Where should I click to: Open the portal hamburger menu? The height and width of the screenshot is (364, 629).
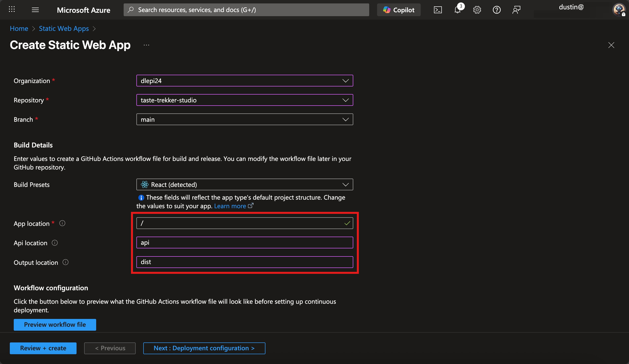pyautogui.click(x=35, y=10)
